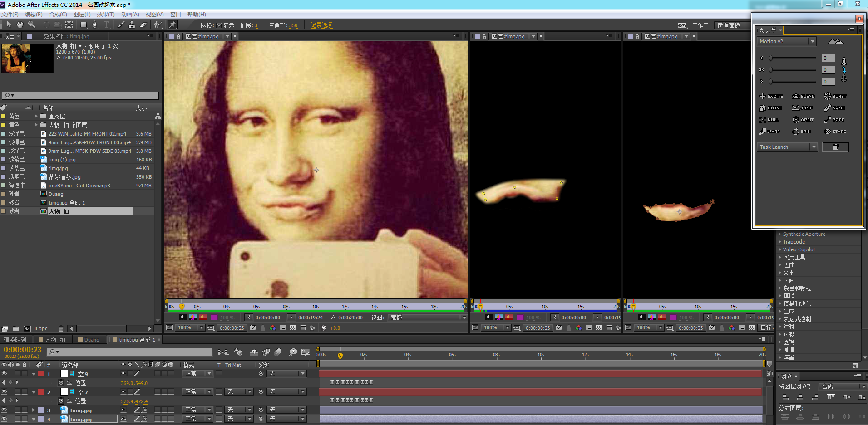Screen dimensions: 868x425
Task: Click the 8 bpc color depth button
Action: [41, 329]
